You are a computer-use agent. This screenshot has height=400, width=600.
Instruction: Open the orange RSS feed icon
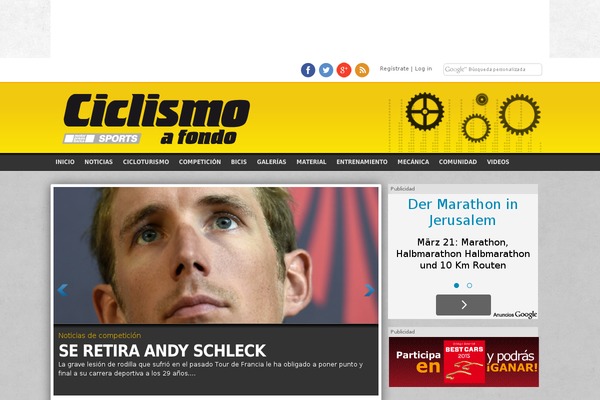click(362, 70)
